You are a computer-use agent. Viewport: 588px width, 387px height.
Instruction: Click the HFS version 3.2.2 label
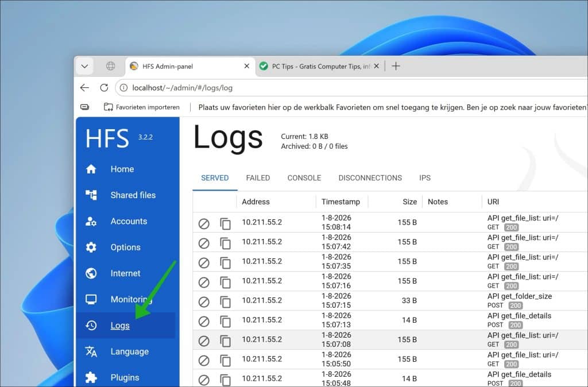click(145, 137)
